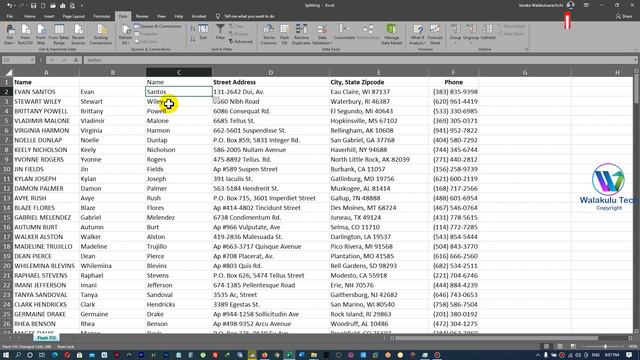Open Ribbon Display Options
This screenshot has height=360, width=640.
[x=586, y=5]
